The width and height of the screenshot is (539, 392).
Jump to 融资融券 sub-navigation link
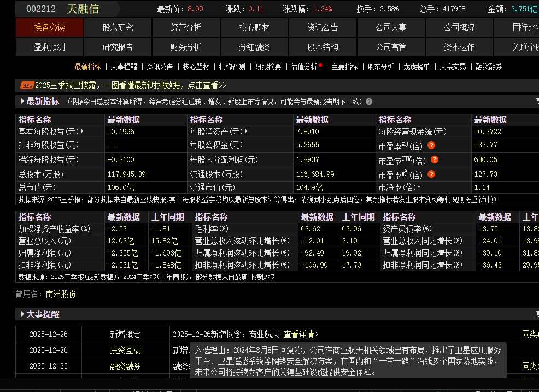point(489,67)
